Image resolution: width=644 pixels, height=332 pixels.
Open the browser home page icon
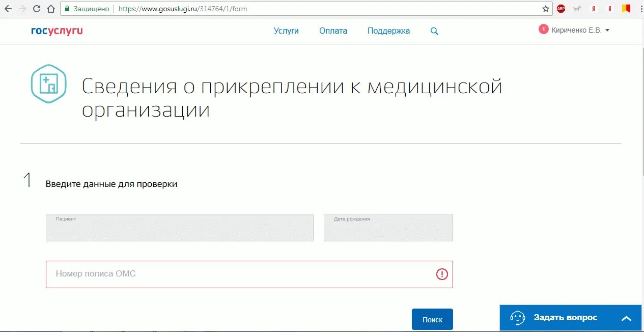[50, 9]
